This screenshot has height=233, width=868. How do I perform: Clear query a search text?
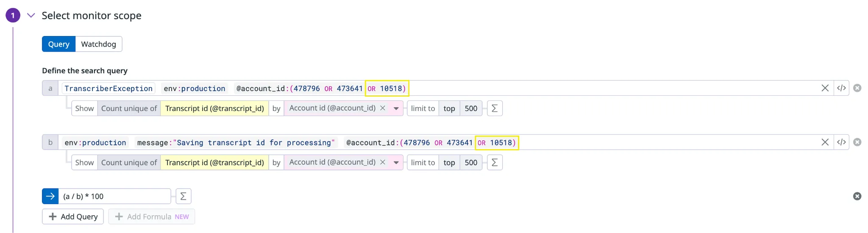(x=825, y=88)
